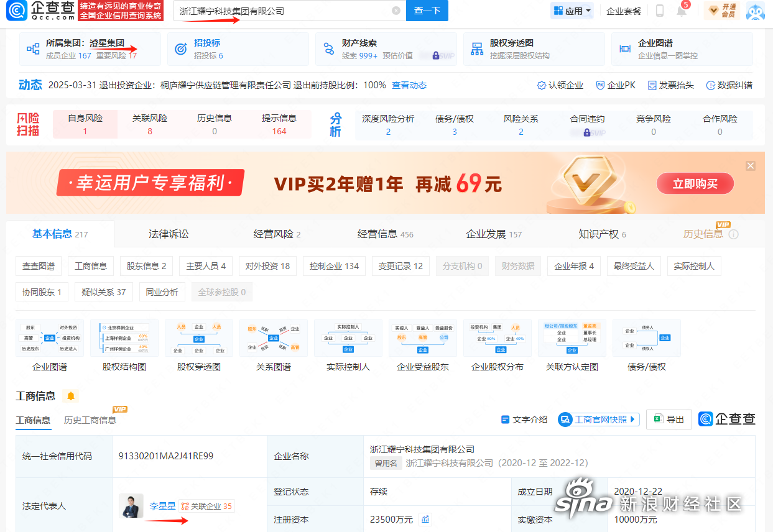Click 文字介绍
The height and width of the screenshot is (532, 773).
[524, 420]
